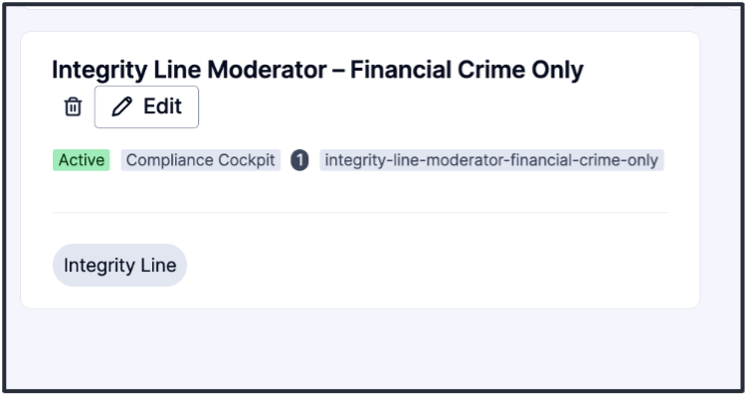Click the divider line above Integrity Line chip
This screenshot has width=748, height=397.
[x=360, y=212]
